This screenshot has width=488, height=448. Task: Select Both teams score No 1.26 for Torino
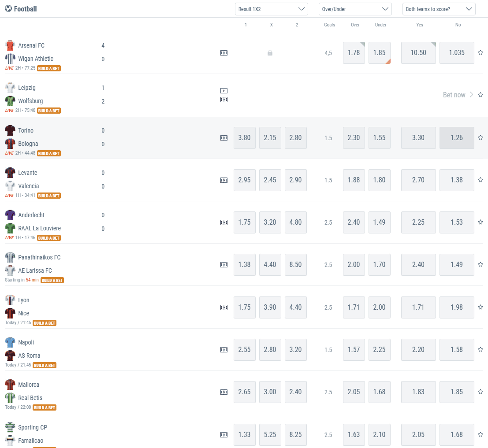tap(457, 138)
